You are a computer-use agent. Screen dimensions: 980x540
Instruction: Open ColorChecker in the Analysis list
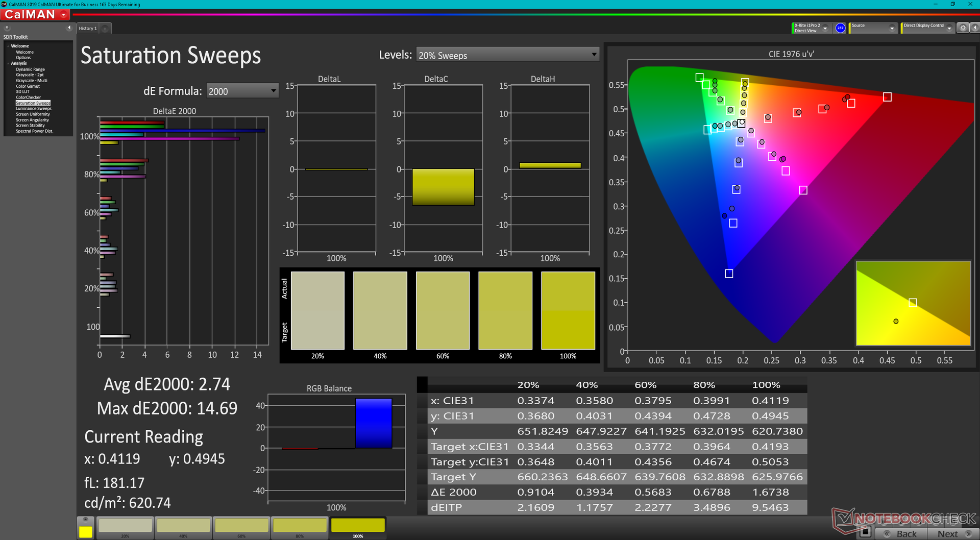click(x=28, y=97)
